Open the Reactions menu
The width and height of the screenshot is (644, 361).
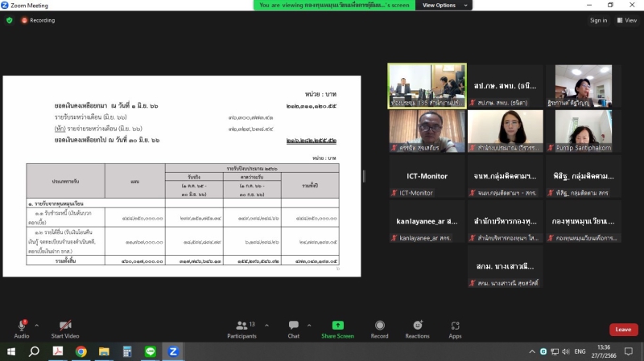tap(417, 330)
